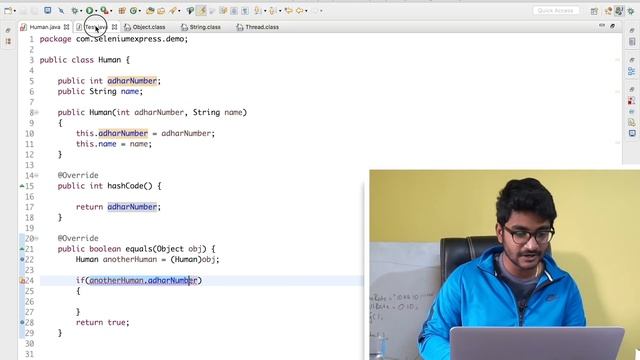This screenshot has height=360, width=640.
Task: Restore the left sidebar view stack
Action: point(8,30)
